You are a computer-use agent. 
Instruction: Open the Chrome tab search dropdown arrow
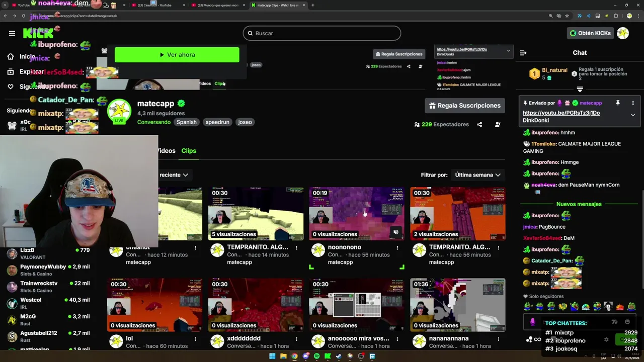click(x=5, y=5)
